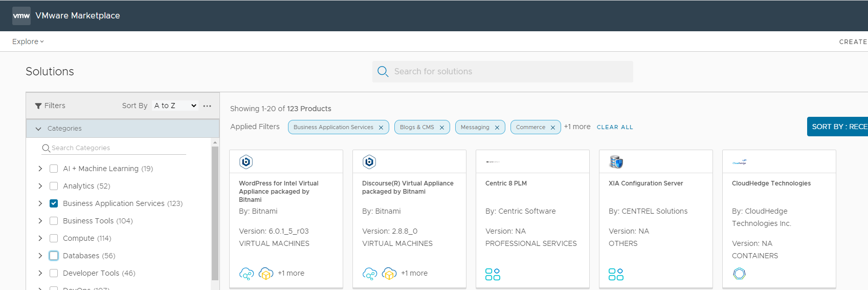This screenshot has height=290, width=868.
Task: Expand the Analytics category
Action: (40, 186)
